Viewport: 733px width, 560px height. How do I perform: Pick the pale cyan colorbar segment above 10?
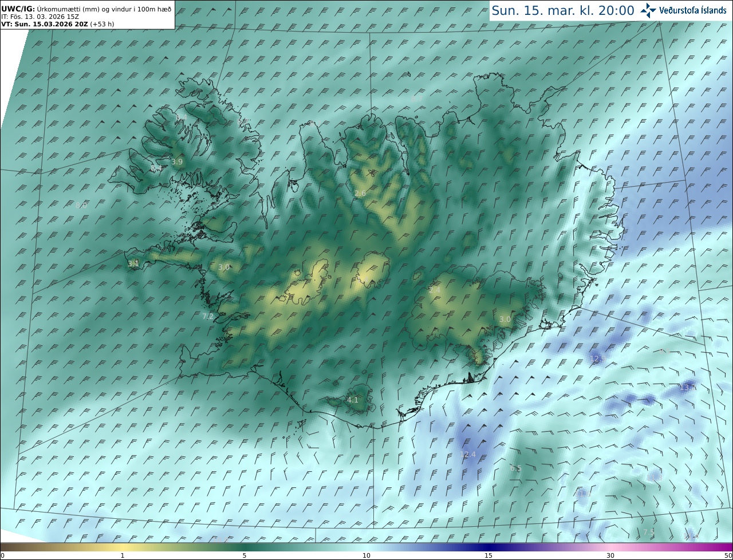tap(366, 547)
